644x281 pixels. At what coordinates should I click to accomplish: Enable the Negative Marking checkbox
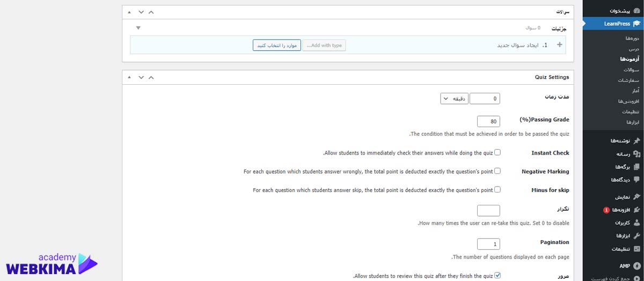pyautogui.click(x=497, y=171)
